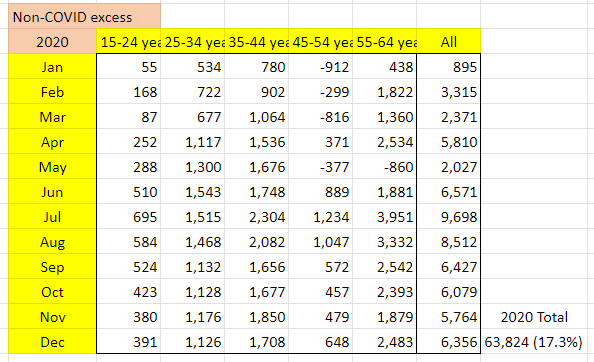Click Apr All cell showing 5,810

coord(449,142)
